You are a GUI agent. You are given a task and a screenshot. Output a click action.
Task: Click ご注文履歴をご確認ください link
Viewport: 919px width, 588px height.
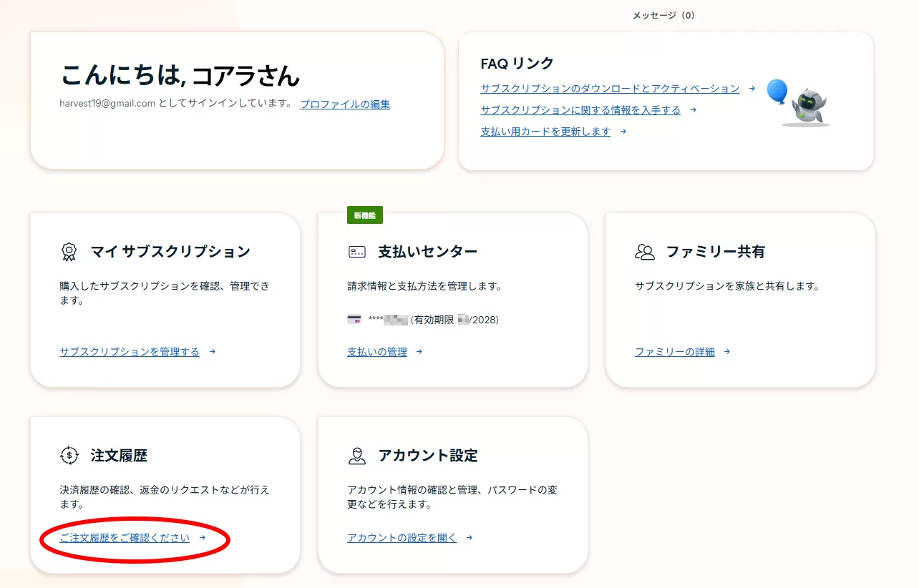tap(125, 538)
